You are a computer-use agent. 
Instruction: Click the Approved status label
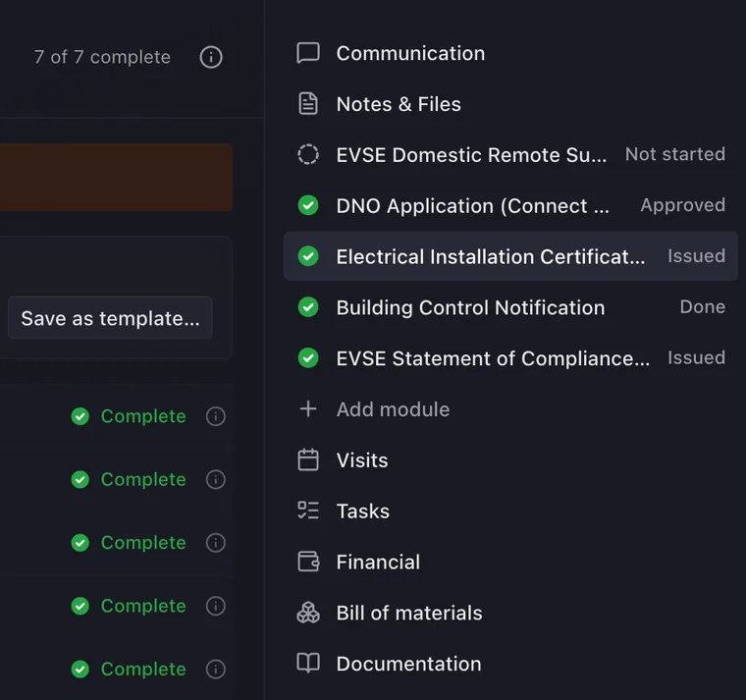(x=683, y=205)
